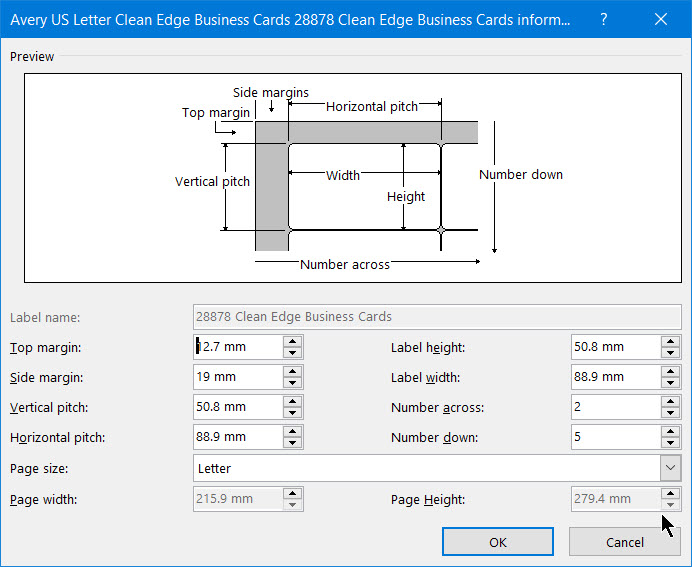Decrease the Label width value
The width and height of the screenshot is (692, 567).
click(670, 382)
